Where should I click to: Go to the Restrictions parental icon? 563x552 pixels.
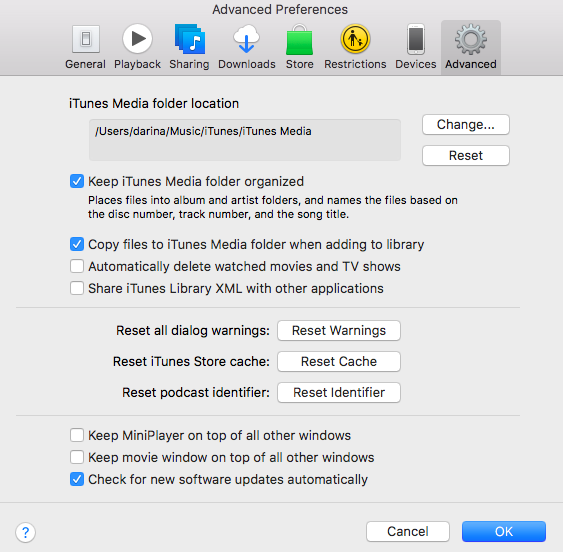(x=355, y=39)
